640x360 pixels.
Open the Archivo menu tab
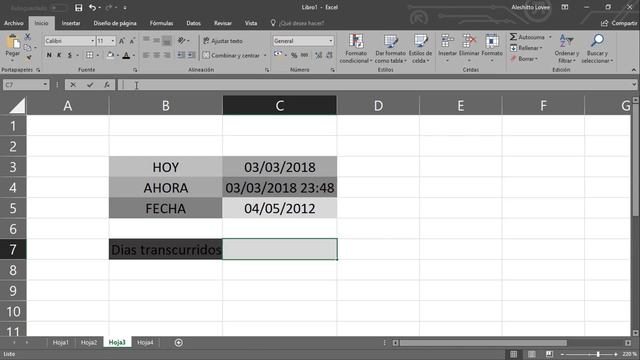[x=13, y=23]
